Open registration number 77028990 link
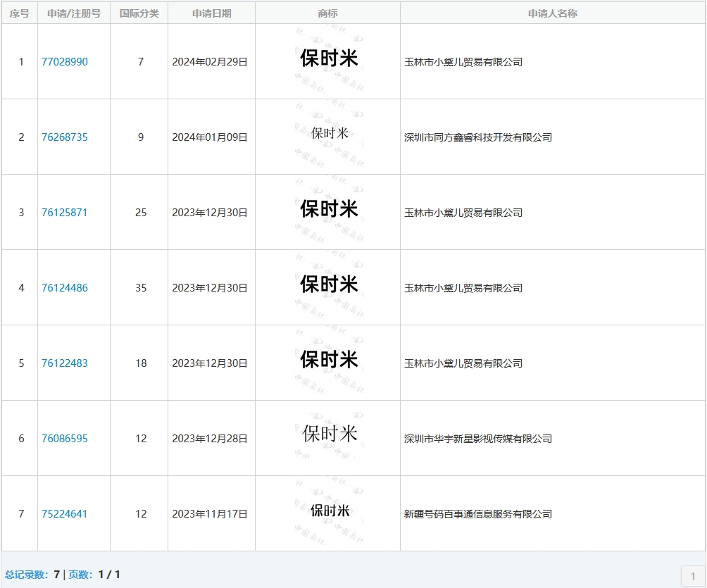Screen dimensions: 707x588 tap(65, 62)
